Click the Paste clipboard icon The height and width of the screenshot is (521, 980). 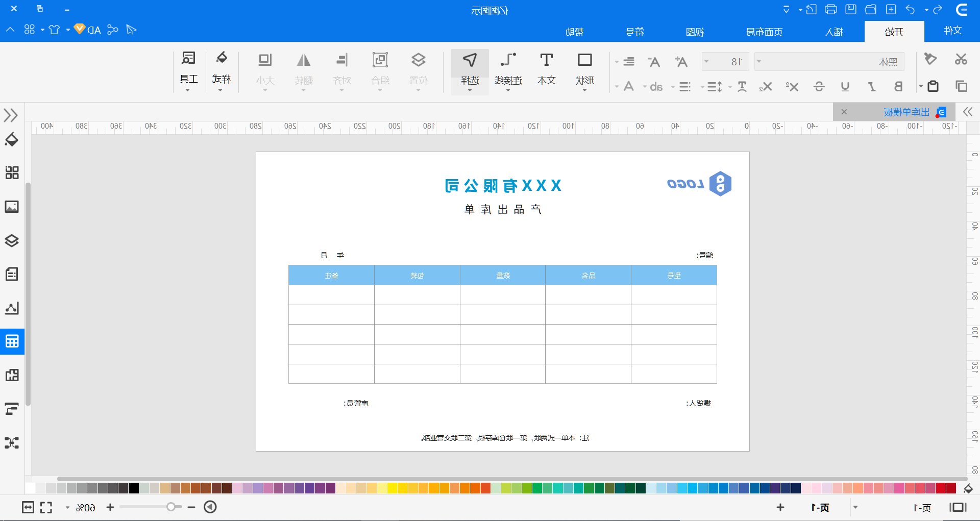933,86
